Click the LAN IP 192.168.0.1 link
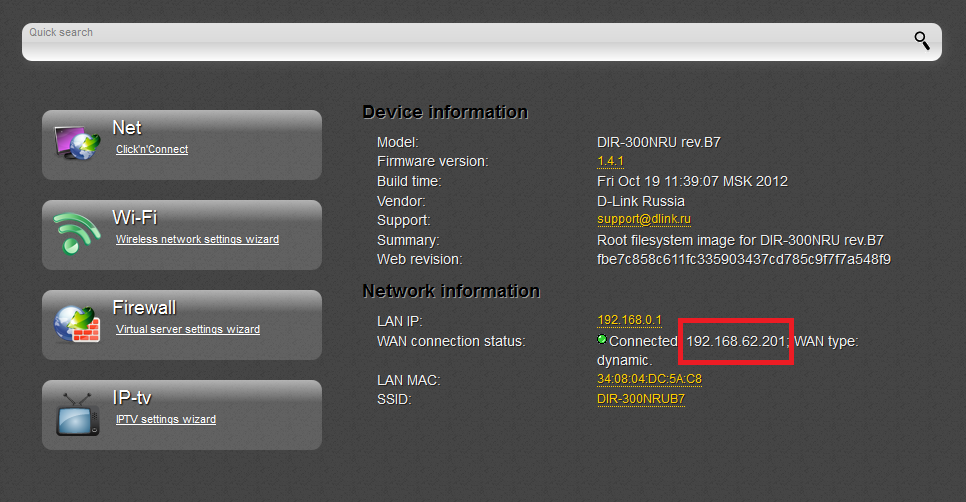The image size is (966, 502). [x=630, y=320]
